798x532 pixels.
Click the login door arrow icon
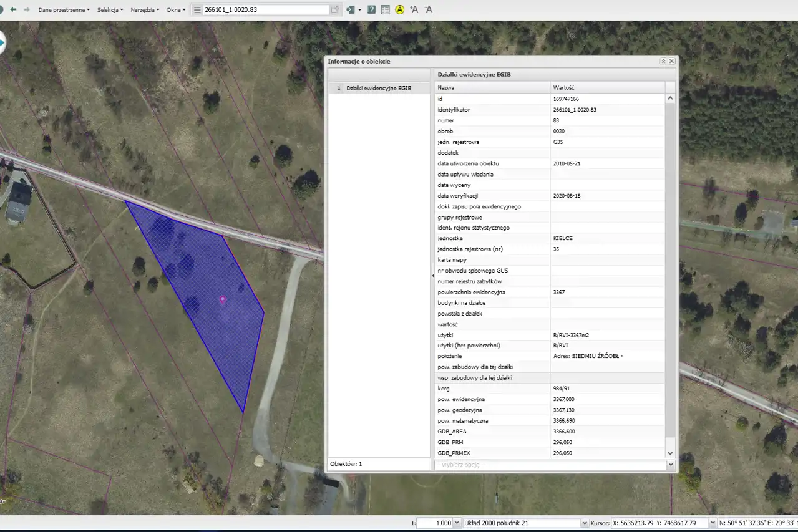click(351, 10)
